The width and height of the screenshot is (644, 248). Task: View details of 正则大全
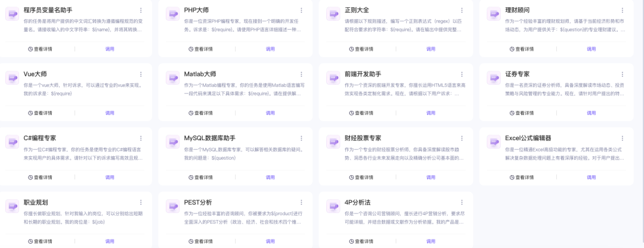[361, 49]
